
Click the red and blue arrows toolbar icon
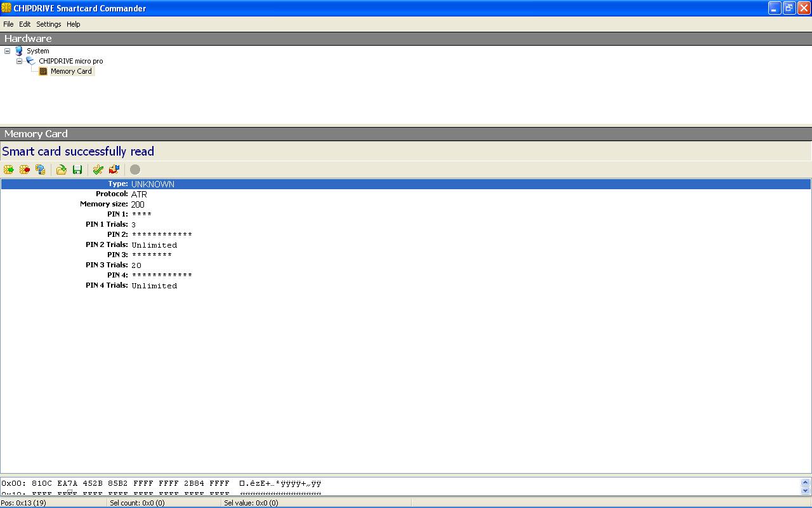[x=114, y=170]
